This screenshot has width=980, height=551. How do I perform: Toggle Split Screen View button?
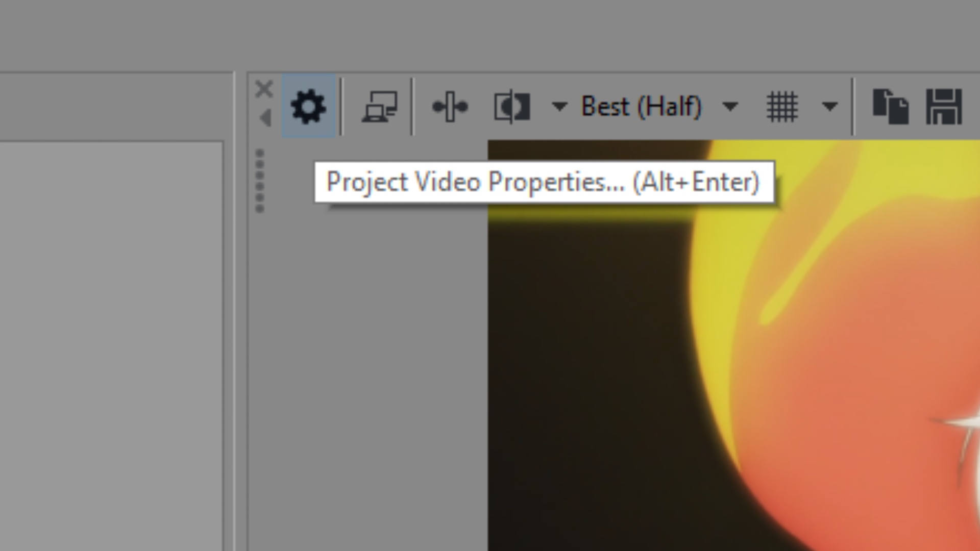pos(512,106)
